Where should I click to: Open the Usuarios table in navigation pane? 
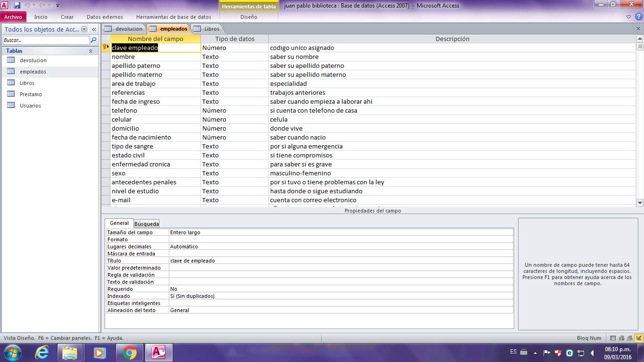pos(30,106)
